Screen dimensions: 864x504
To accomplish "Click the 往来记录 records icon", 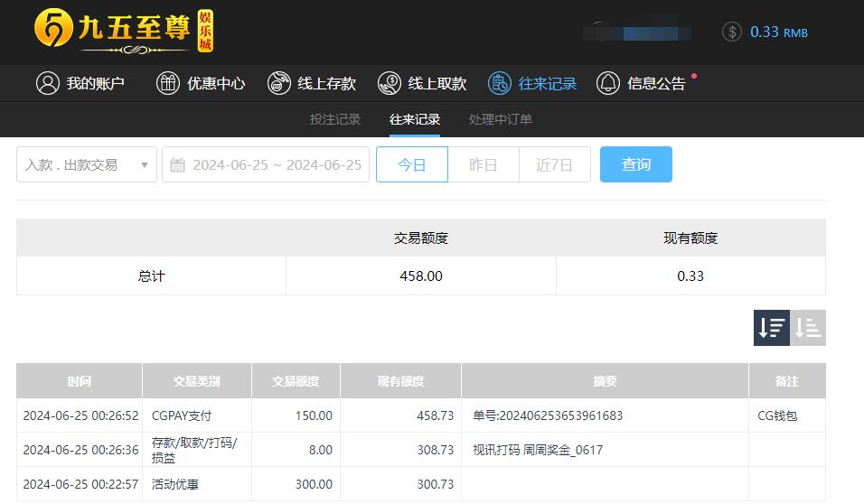I will tap(499, 83).
